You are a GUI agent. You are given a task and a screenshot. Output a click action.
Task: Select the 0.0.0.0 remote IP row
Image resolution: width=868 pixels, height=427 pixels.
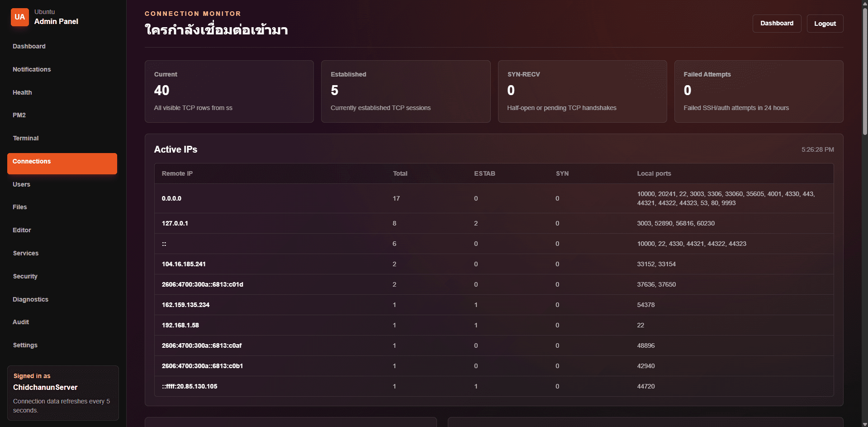(x=494, y=198)
